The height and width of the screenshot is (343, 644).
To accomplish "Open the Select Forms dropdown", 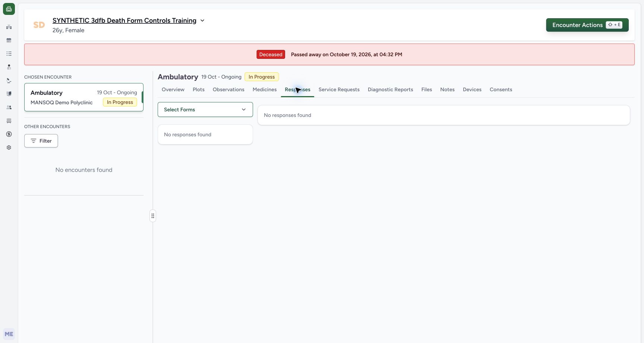I will click(x=205, y=109).
